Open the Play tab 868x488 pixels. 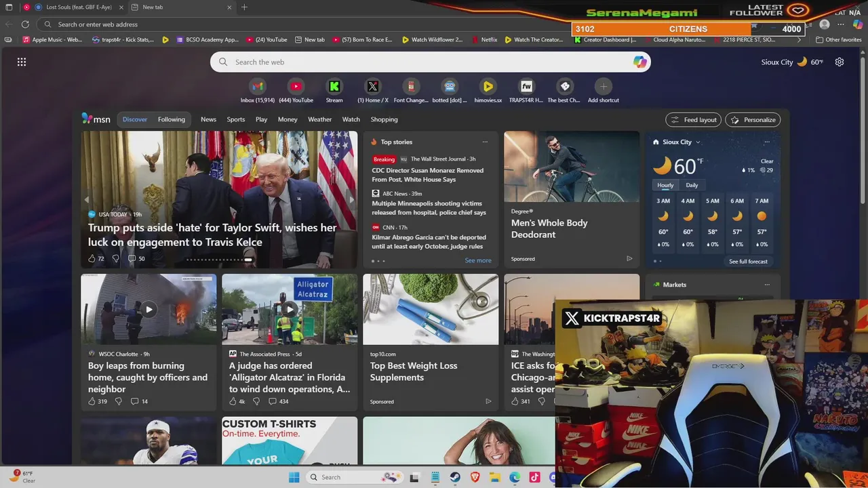[261, 119]
